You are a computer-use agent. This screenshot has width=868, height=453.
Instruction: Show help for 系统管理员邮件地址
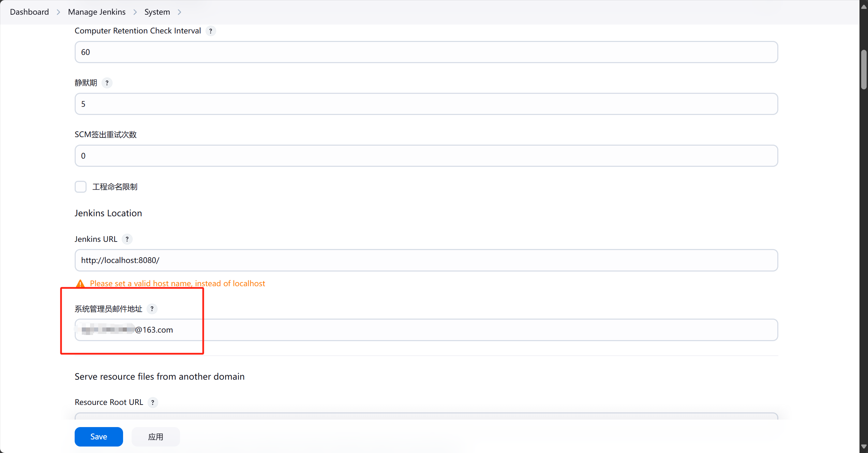152,309
